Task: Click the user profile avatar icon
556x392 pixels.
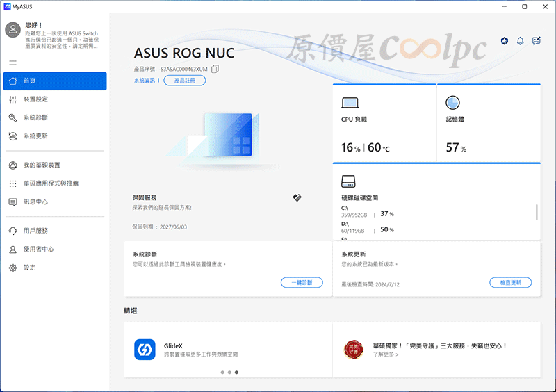Action: (13, 30)
